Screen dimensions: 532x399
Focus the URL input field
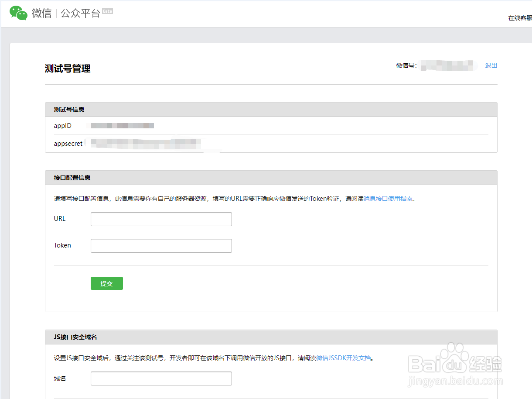(161, 219)
